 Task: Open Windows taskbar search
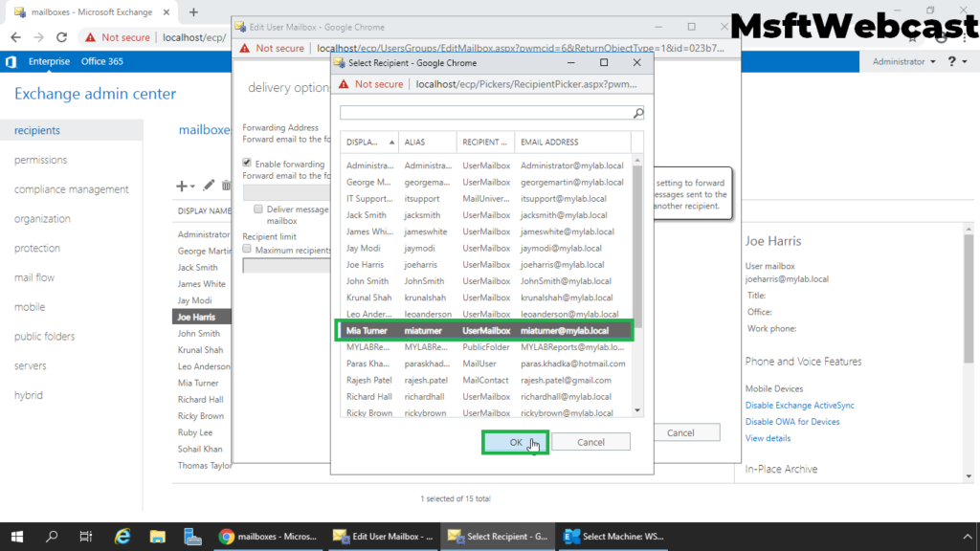(x=52, y=537)
